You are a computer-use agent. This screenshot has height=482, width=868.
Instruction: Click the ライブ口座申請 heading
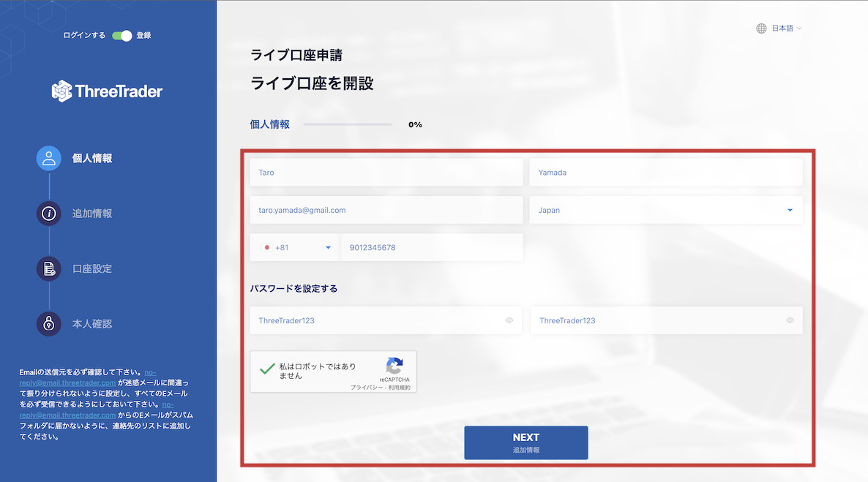296,55
